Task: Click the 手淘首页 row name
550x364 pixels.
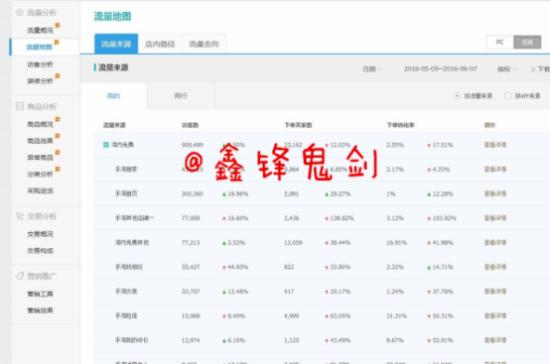Action: click(x=126, y=194)
